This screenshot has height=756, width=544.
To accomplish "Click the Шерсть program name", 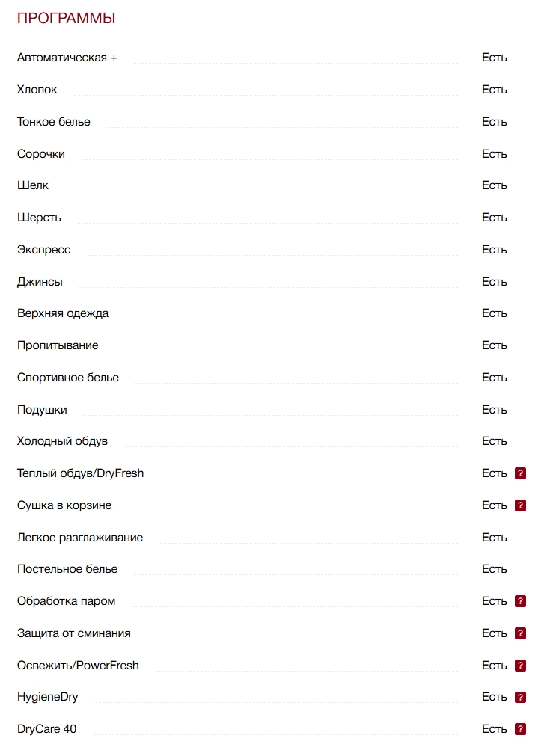I will tap(39, 218).
